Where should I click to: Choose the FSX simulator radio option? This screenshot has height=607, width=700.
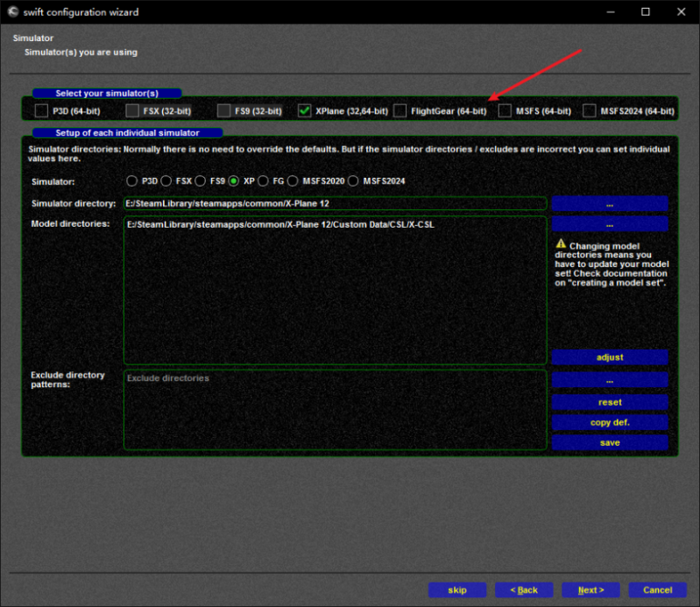pyautogui.click(x=166, y=181)
